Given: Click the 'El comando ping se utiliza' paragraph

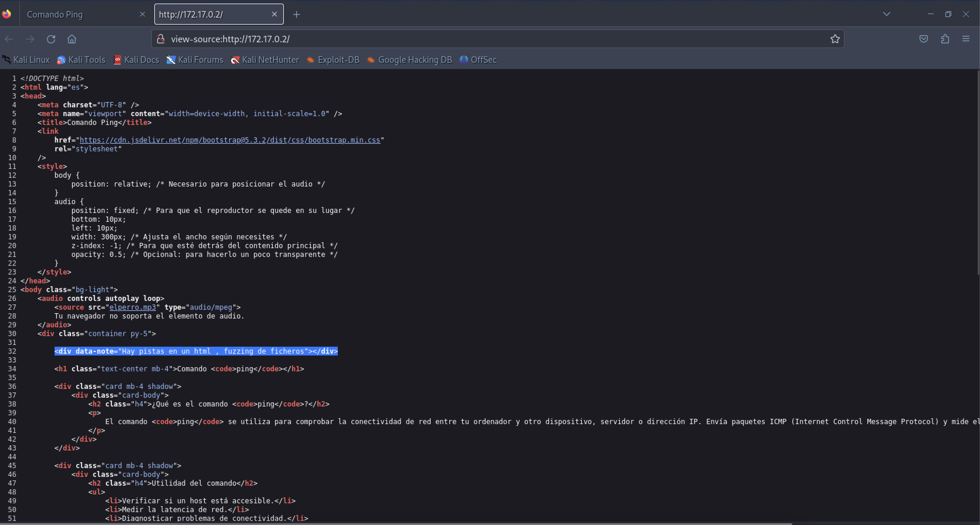Looking at the screenshot, I should point(542,421).
